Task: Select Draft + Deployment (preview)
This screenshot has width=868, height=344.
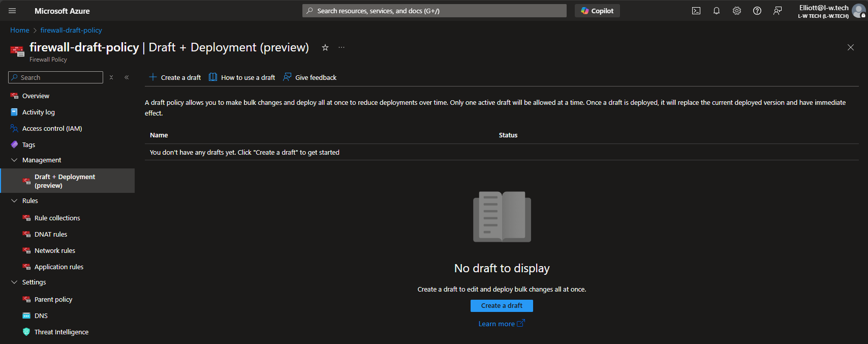Action: click(x=67, y=181)
